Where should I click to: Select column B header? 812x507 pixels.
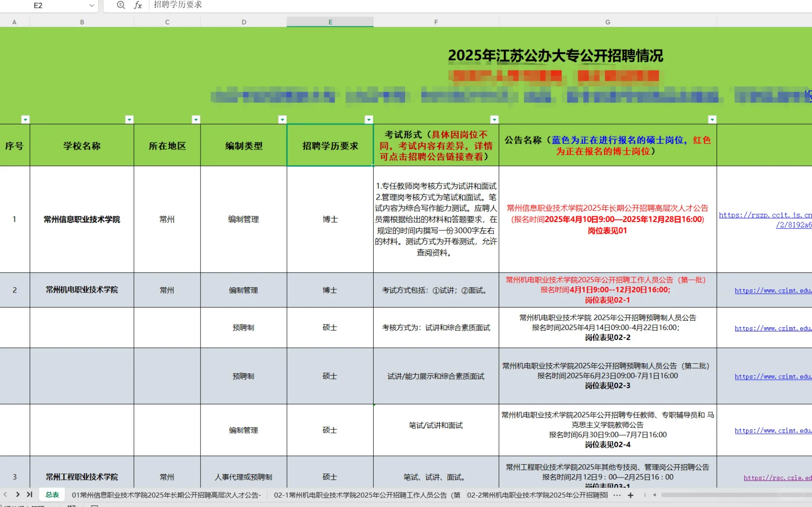pos(82,22)
